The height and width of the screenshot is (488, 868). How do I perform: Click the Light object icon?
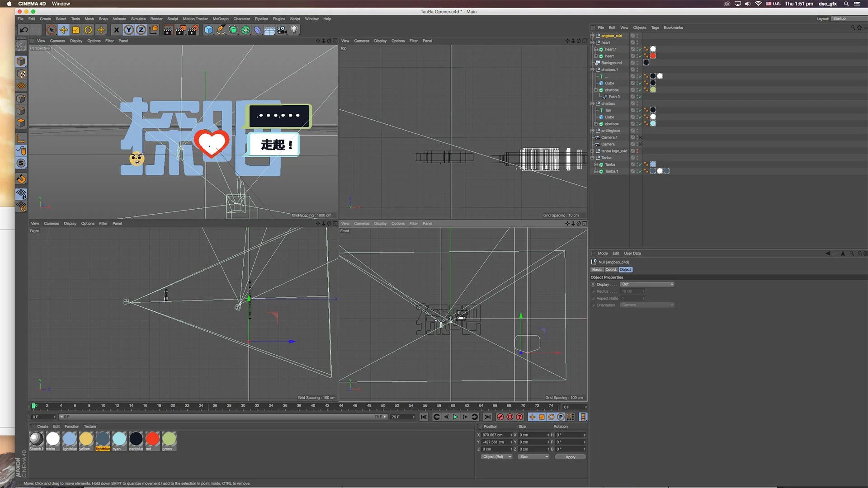pyautogui.click(x=294, y=30)
